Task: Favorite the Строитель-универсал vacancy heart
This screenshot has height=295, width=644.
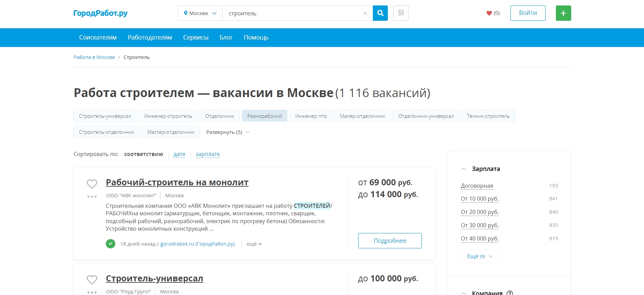Action: tap(92, 280)
